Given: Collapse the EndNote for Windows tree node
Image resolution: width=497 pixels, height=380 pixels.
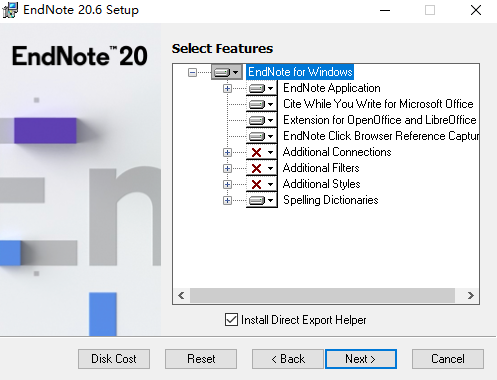Looking at the screenshot, I should [192, 72].
